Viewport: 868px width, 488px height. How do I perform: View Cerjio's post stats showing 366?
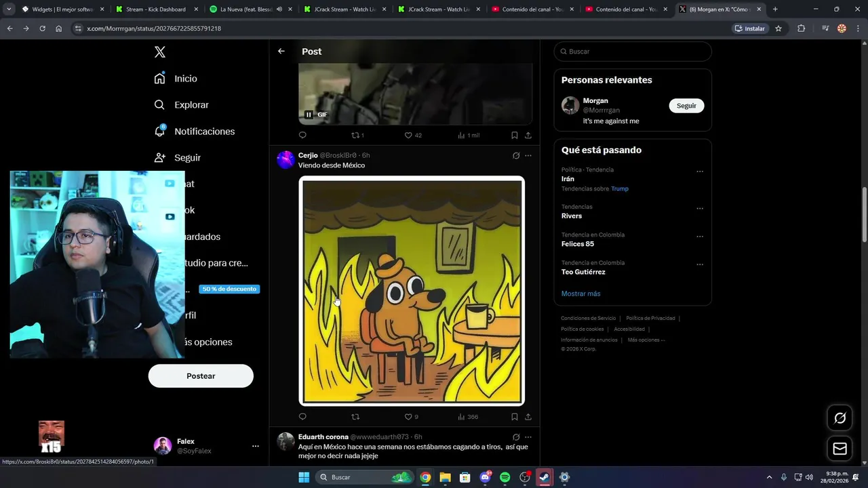pyautogui.click(x=468, y=417)
